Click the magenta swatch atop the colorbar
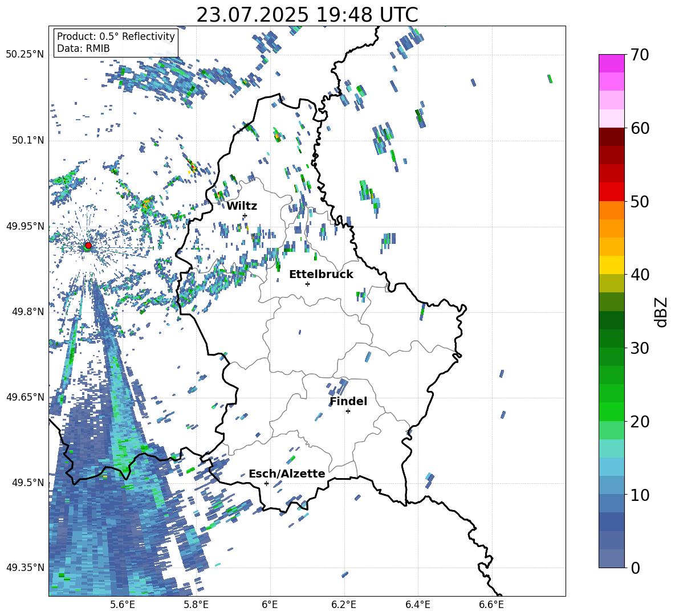This screenshot has height=616, width=675. [x=611, y=64]
